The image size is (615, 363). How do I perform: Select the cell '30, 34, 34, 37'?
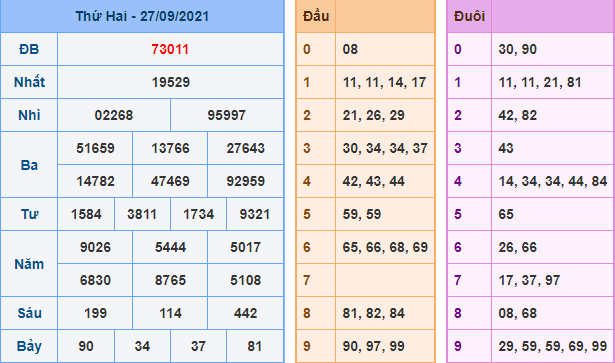click(385, 148)
